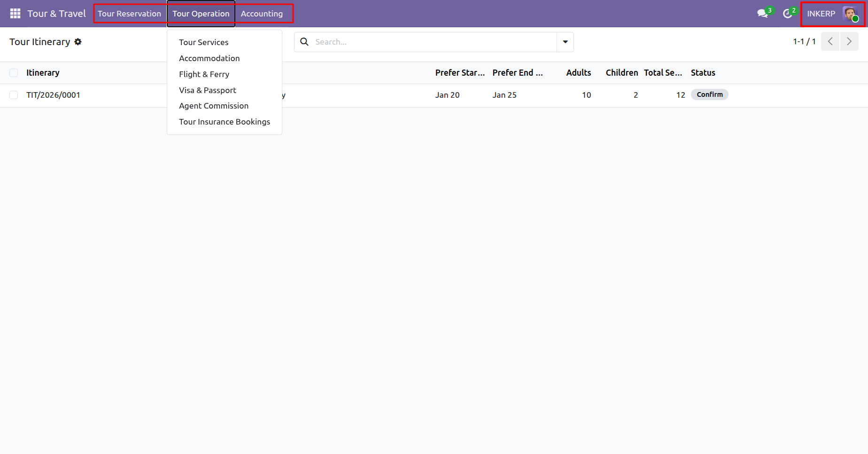Click the Tour & Travel app title

pyautogui.click(x=56, y=14)
